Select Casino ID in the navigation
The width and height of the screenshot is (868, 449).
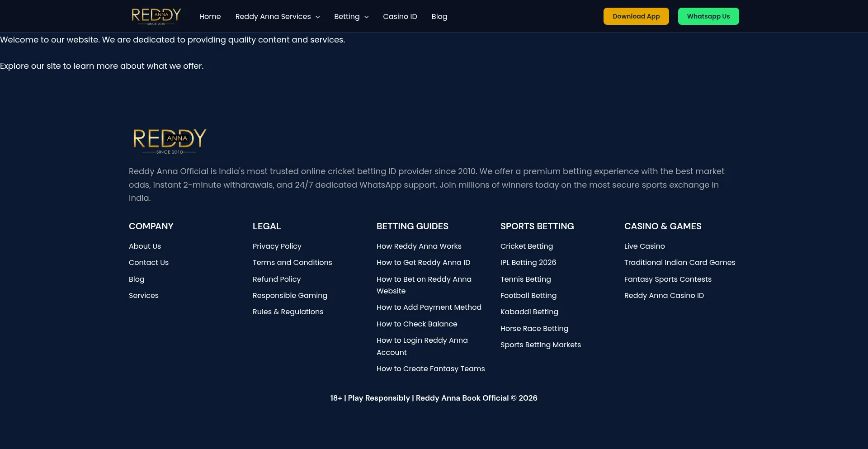click(x=400, y=16)
